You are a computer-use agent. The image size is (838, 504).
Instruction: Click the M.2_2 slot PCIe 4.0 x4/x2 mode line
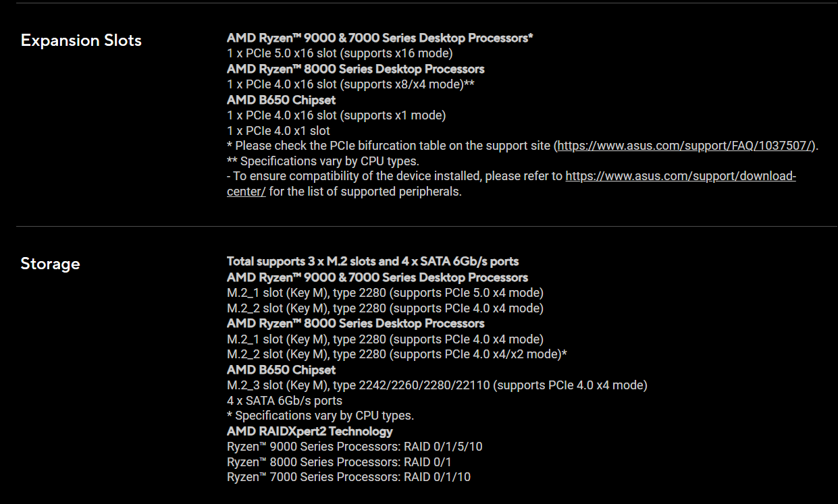coord(396,354)
